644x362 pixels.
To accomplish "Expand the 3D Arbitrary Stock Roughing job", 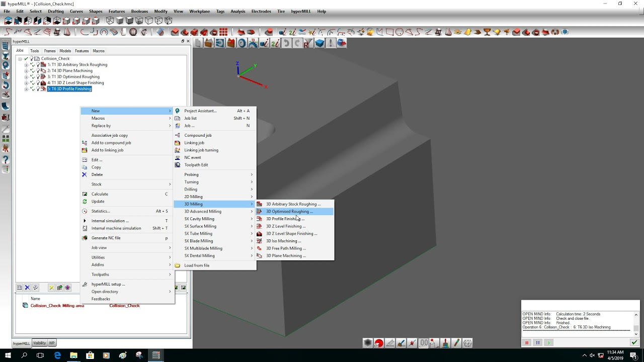I will pyautogui.click(x=26, y=65).
